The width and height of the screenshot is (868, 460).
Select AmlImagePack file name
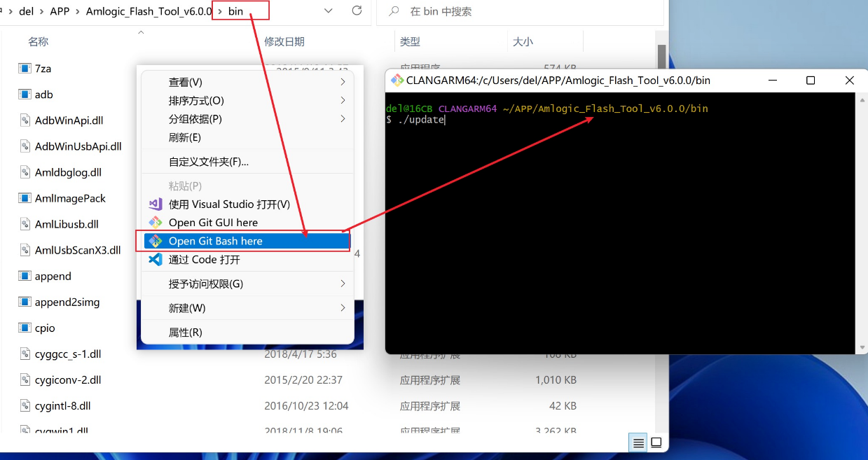click(x=70, y=198)
